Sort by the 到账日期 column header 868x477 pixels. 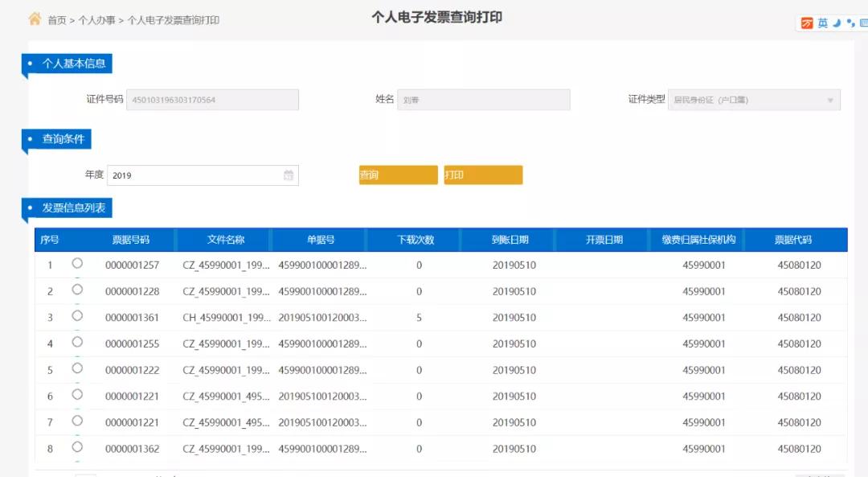[510, 240]
